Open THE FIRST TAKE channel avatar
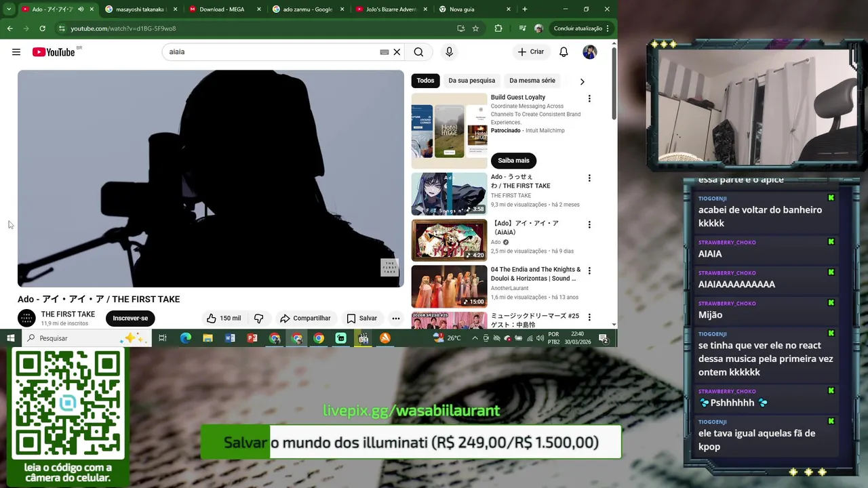Image resolution: width=868 pixels, height=488 pixels. pyautogui.click(x=26, y=318)
